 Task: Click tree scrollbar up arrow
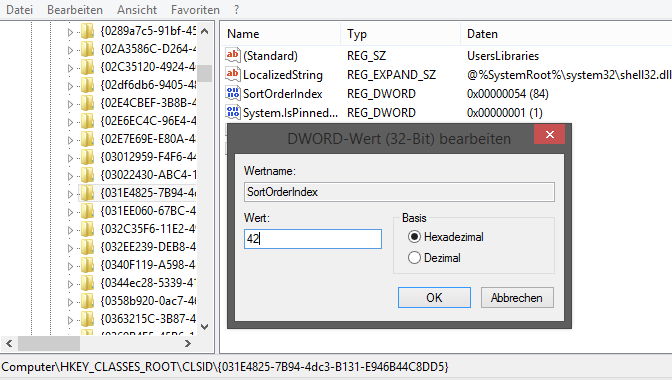(205, 31)
